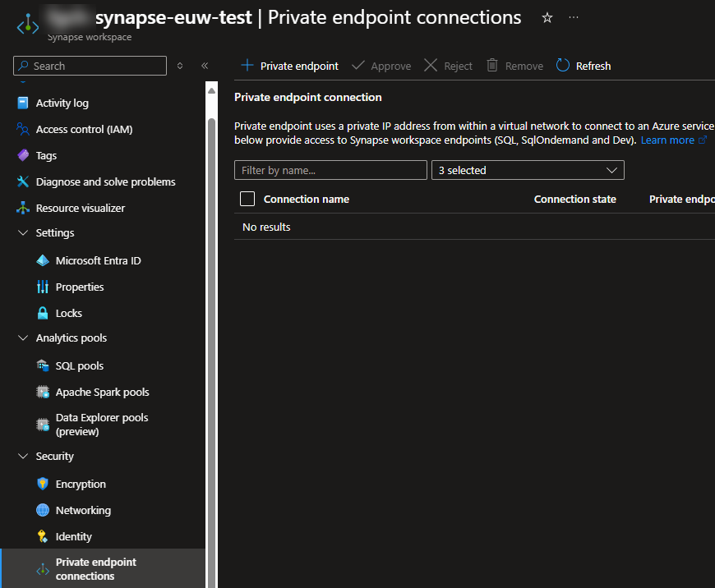Image resolution: width=715 pixels, height=588 pixels.
Task: Click the Apache Spark pools icon
Action: coord(43,392)
